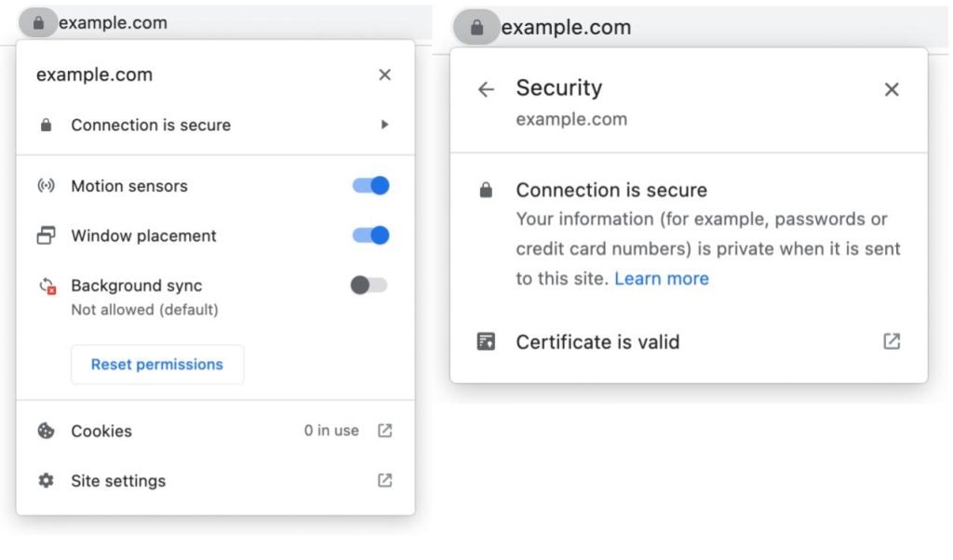Click the Motion sensors icon
The height and width of the screenshot is (560, 953).
(x=46, y=186)
